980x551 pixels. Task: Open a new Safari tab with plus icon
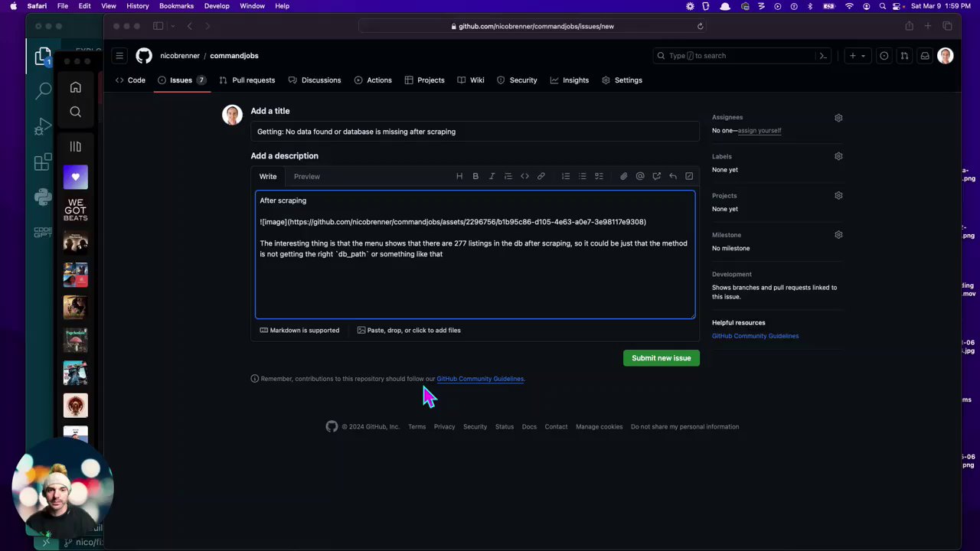tap(928, 26)
